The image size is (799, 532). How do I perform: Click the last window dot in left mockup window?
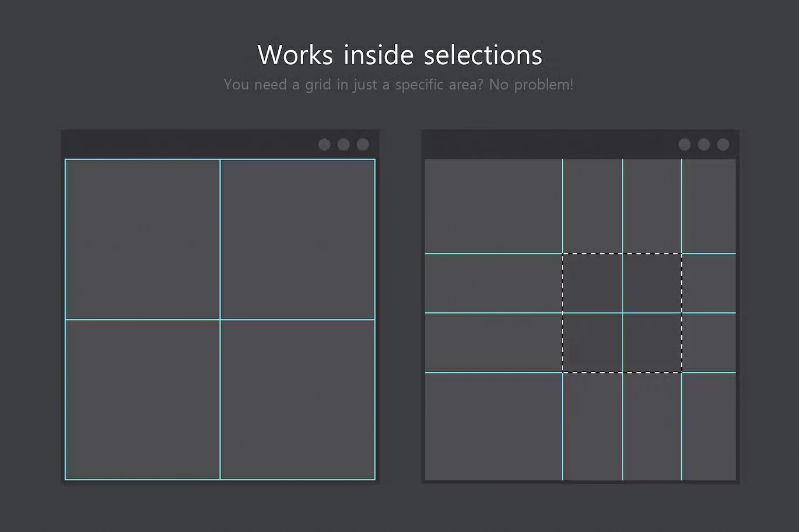(x=363, y=145)
